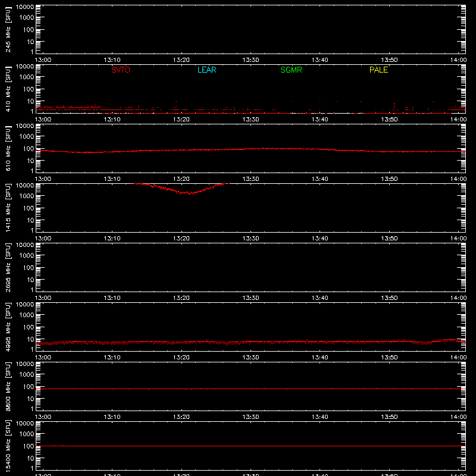Click the 13:00 tick label under 8800 MHz plot
Image resolution: width=476 pixels, height=476 pixels.
[x=43, y=417]
